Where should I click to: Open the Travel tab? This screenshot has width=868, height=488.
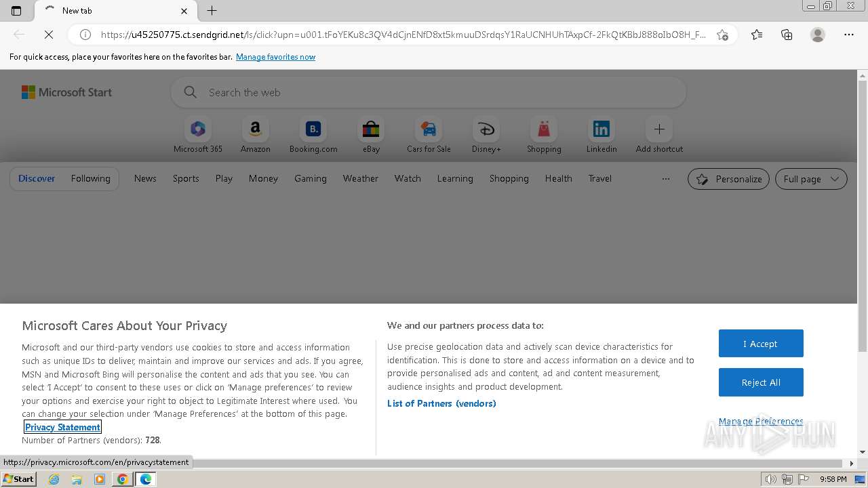[x=600, y=178]
